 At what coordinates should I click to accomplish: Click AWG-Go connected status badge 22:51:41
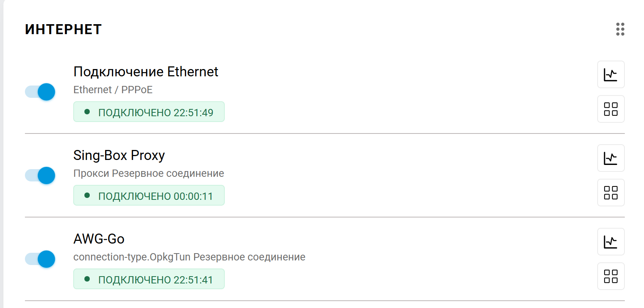point(149,279)
